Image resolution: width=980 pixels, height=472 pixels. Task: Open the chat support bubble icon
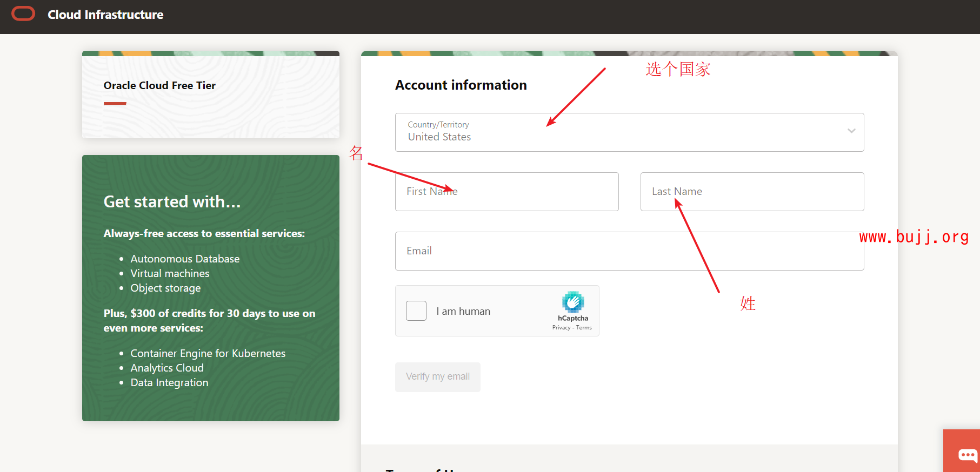pyautogui.click(x=968, y=455)
